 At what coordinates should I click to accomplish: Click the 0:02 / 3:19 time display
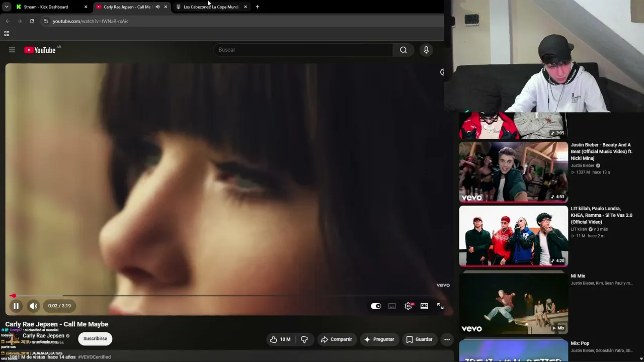(59, 306)
